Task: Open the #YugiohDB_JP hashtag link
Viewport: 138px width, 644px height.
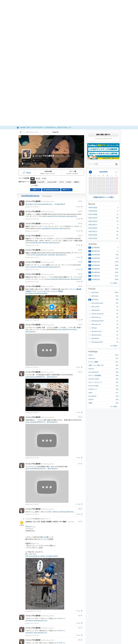Action: point(60,204)
